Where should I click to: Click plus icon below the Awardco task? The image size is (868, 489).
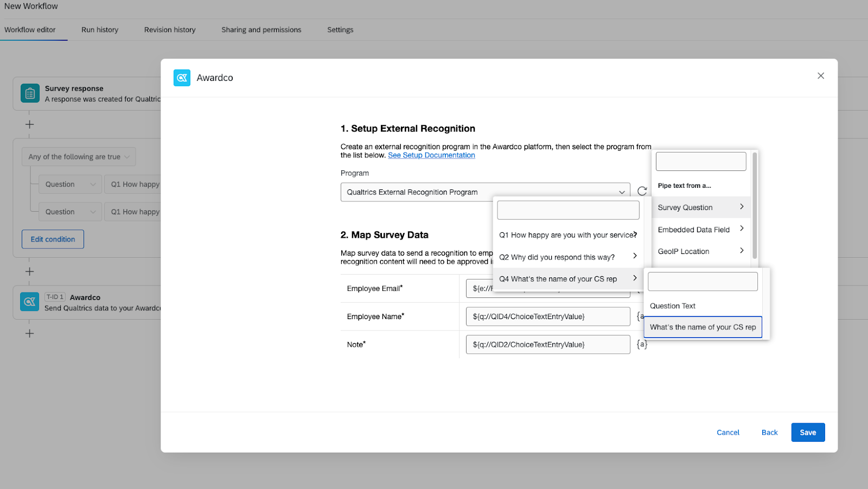coord(30,334)
